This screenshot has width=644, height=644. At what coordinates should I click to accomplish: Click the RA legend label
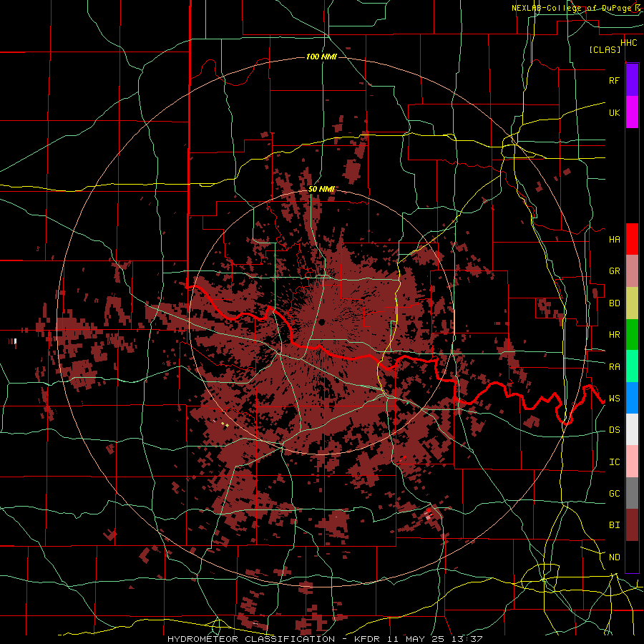614,367
